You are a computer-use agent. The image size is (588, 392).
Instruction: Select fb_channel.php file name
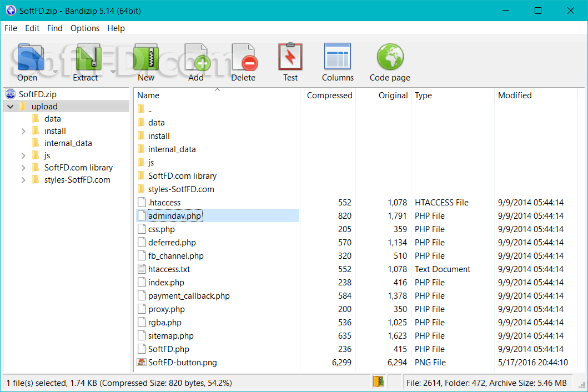point(176,256)
